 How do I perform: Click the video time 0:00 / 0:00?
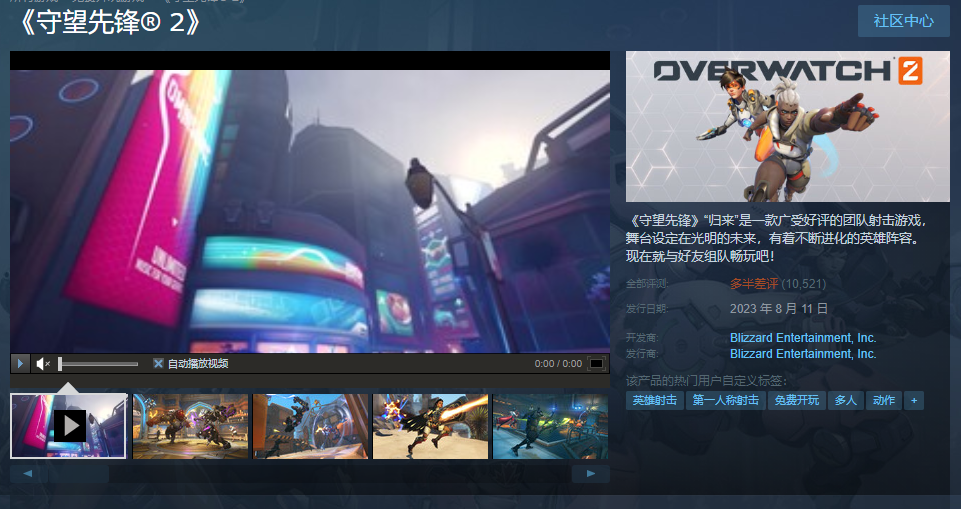click(x=558, y=364)
